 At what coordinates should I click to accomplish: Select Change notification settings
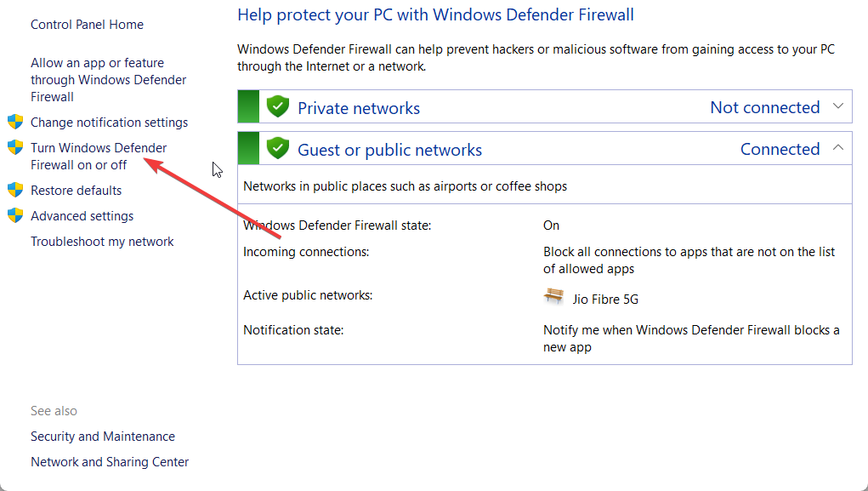coord(110,122)
